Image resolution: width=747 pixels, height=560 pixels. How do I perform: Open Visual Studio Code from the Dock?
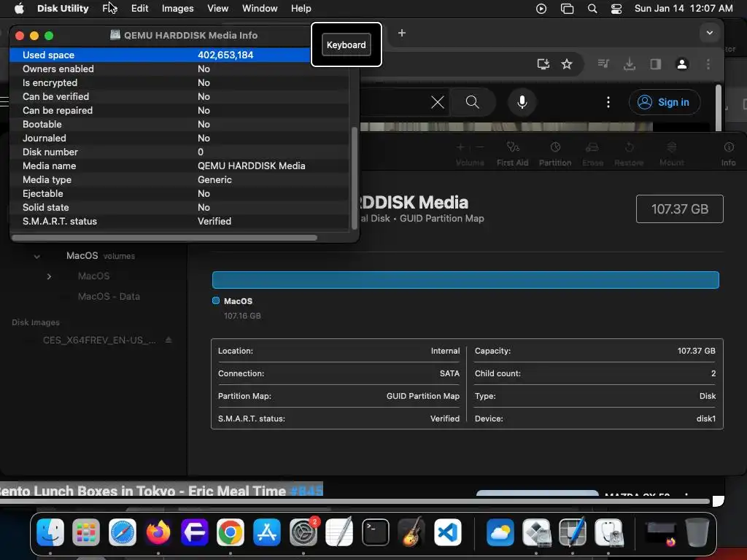pyautogui.click(x=448, y=532)
